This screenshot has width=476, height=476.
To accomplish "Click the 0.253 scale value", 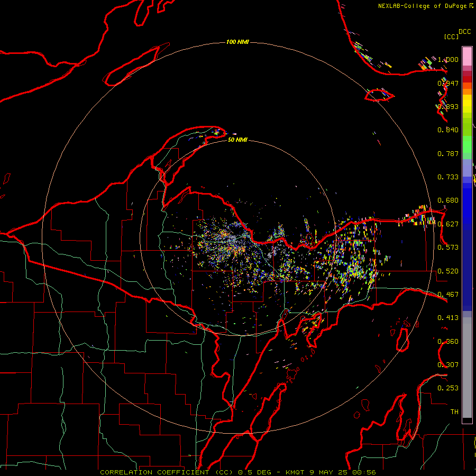I will (x=448, y=388).
